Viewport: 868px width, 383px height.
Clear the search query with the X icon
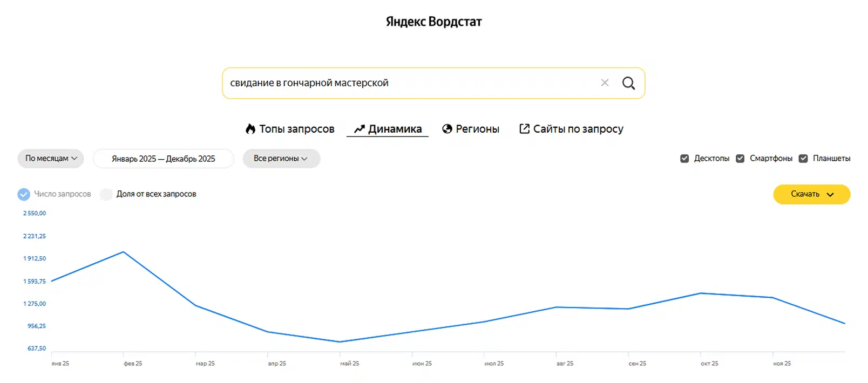pos(605,83)
